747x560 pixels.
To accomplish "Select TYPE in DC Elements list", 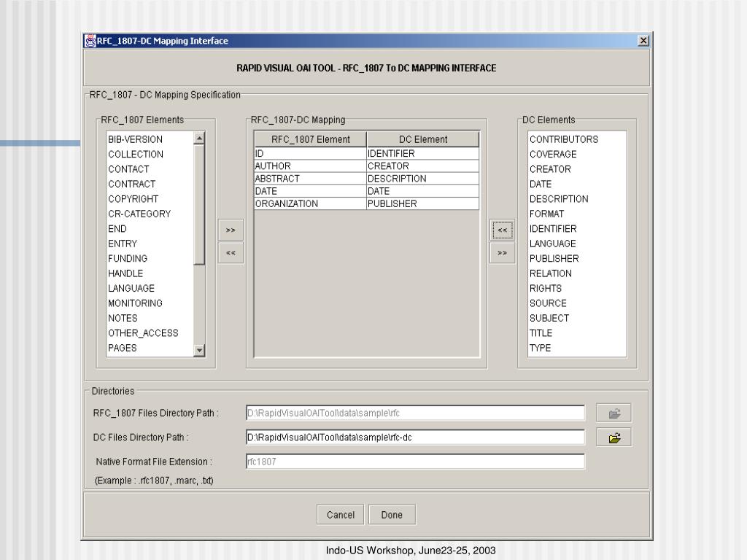I will 577,348.
